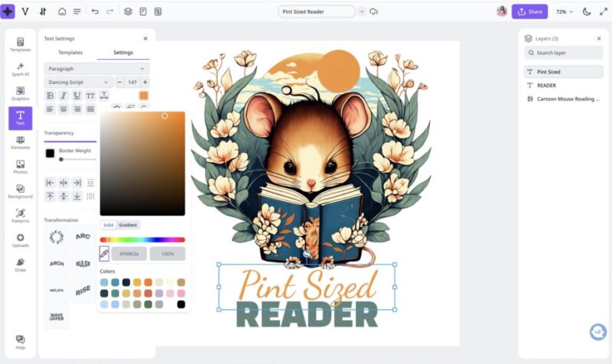Open the Elements sidebar panel
The width and height of the screenshot is (612, 364).
coord(21,142)
